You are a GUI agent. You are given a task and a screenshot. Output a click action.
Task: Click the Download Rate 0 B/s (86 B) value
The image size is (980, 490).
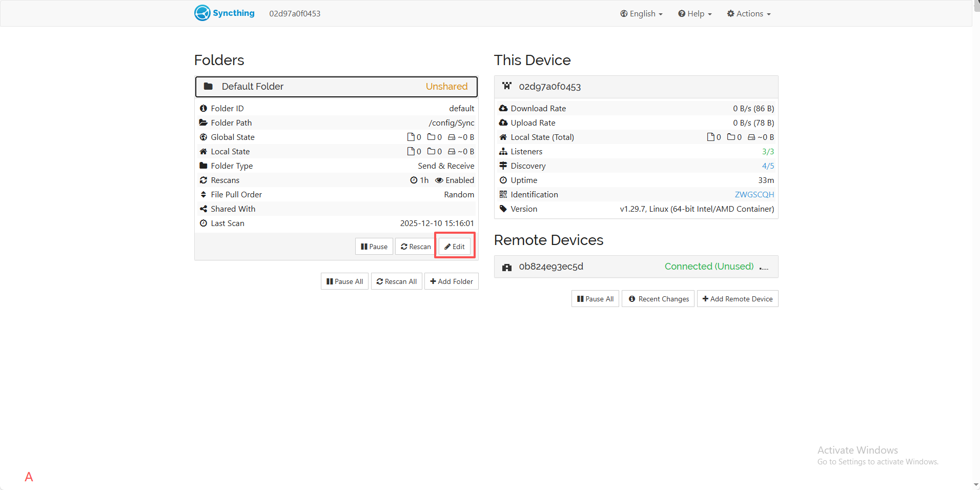coord(753,108)
